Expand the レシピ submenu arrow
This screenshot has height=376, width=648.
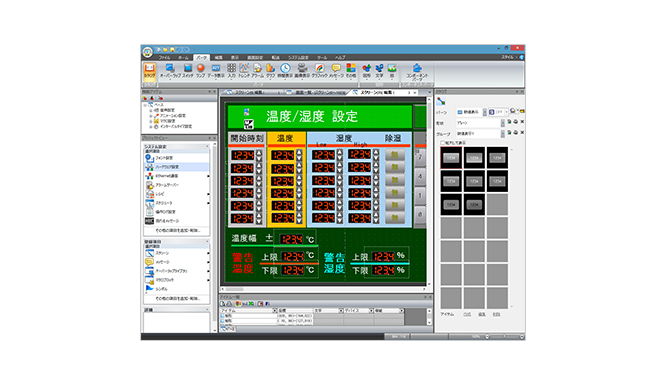pos(208,194)
